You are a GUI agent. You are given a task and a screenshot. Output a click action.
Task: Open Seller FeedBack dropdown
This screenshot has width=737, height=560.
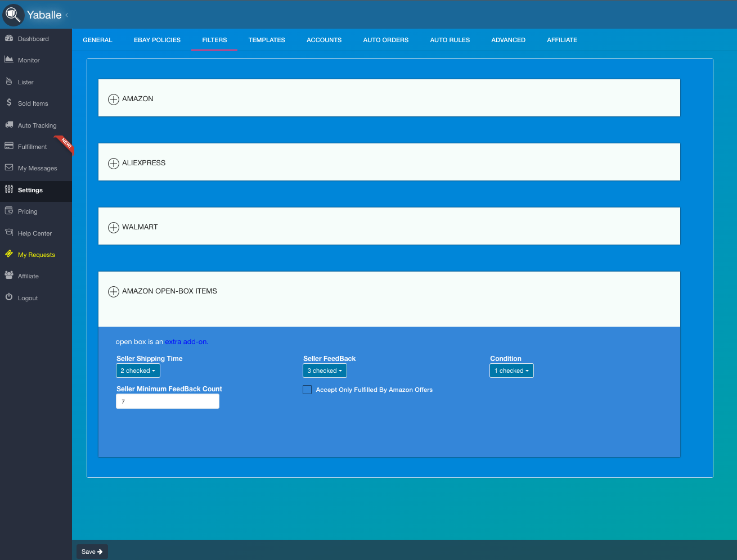tap(325, 371)
